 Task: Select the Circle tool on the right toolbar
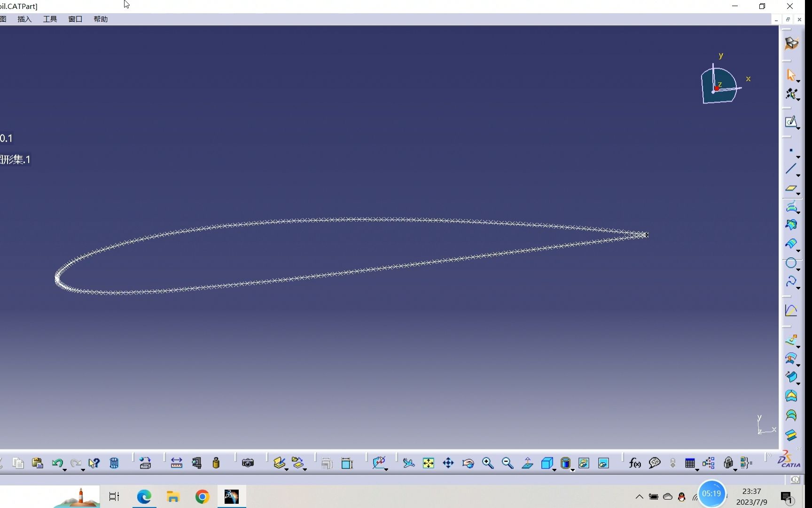coord(792,262)
